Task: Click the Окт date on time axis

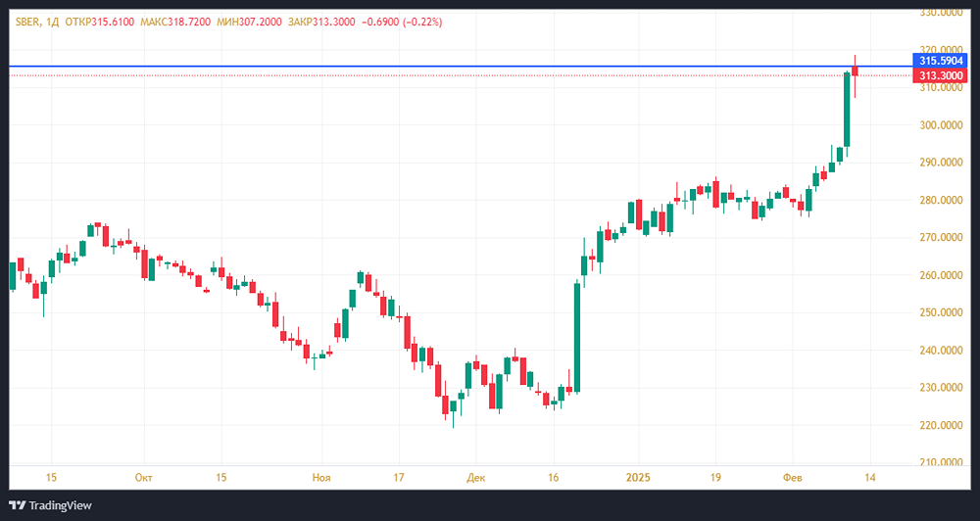Action: tap(144, 477)
